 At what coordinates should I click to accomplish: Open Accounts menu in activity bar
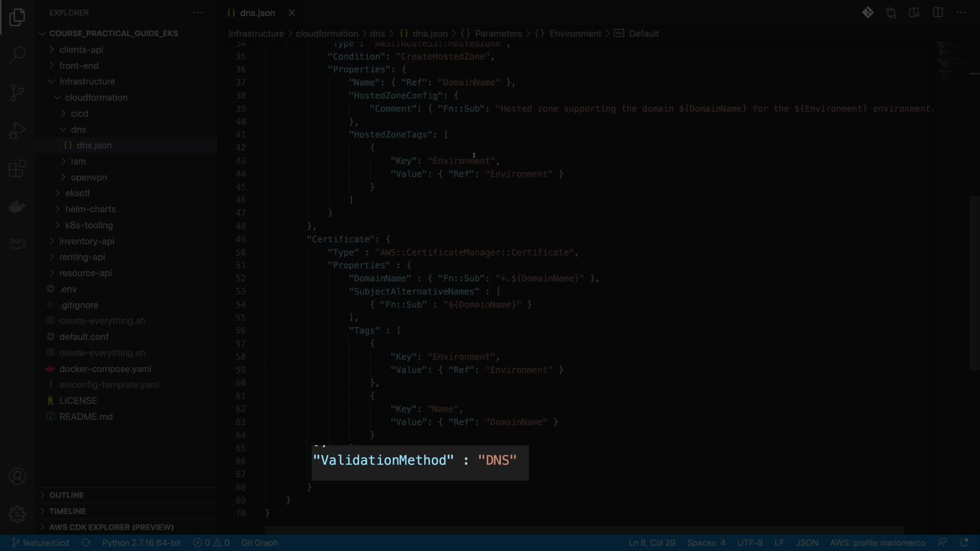pos(17,477)
